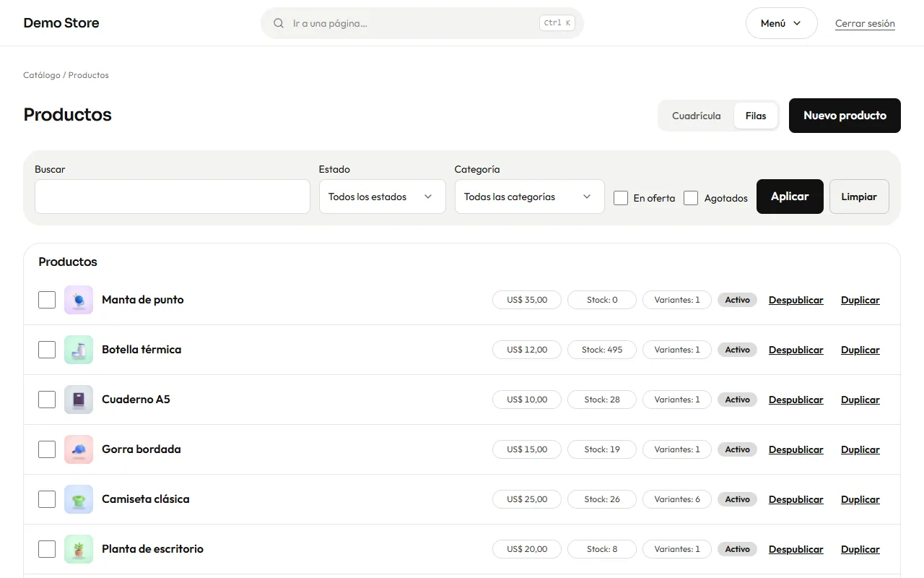Click the 'Stock: 495' badge

[x=602, y=350]
